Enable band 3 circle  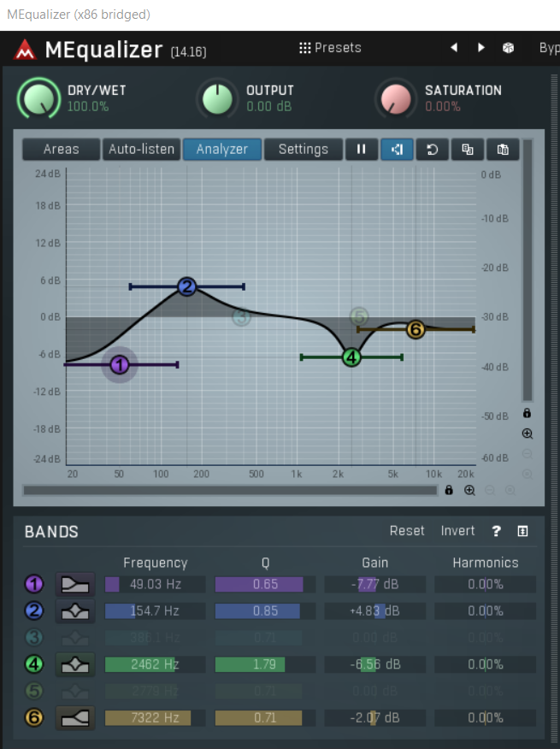(34, 637)
